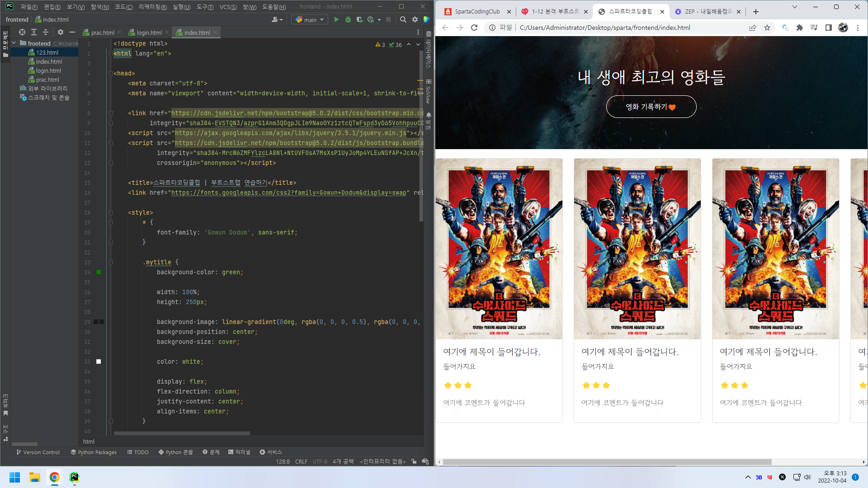Select opened file locator icon in project panel
The image size is (868, 488).
coord(22,32)
